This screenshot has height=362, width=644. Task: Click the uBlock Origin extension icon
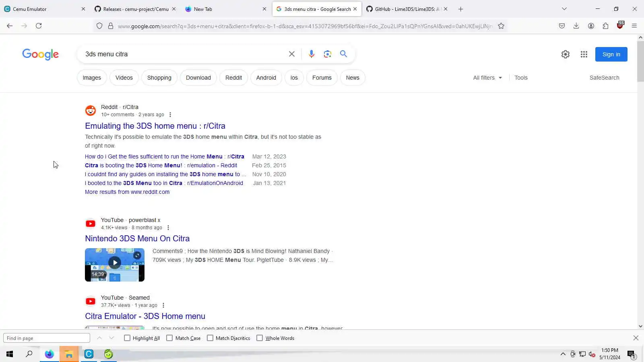click(x=620, y=25)
